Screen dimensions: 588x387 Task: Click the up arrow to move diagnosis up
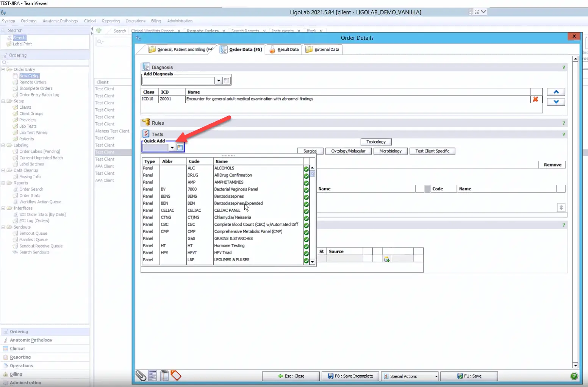click(x=556, y=92)
